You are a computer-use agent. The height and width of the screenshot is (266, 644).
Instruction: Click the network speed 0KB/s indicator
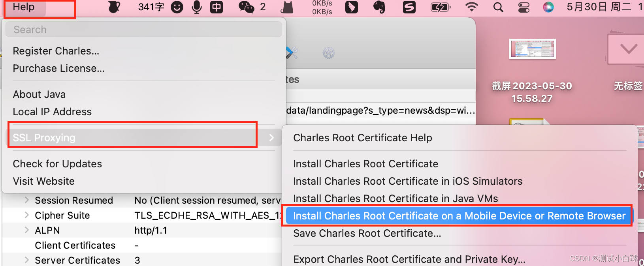322,7
